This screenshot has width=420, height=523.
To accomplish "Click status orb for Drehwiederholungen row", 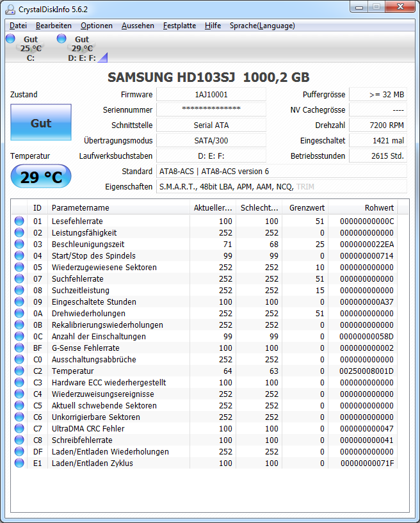I will click(19, 313).
